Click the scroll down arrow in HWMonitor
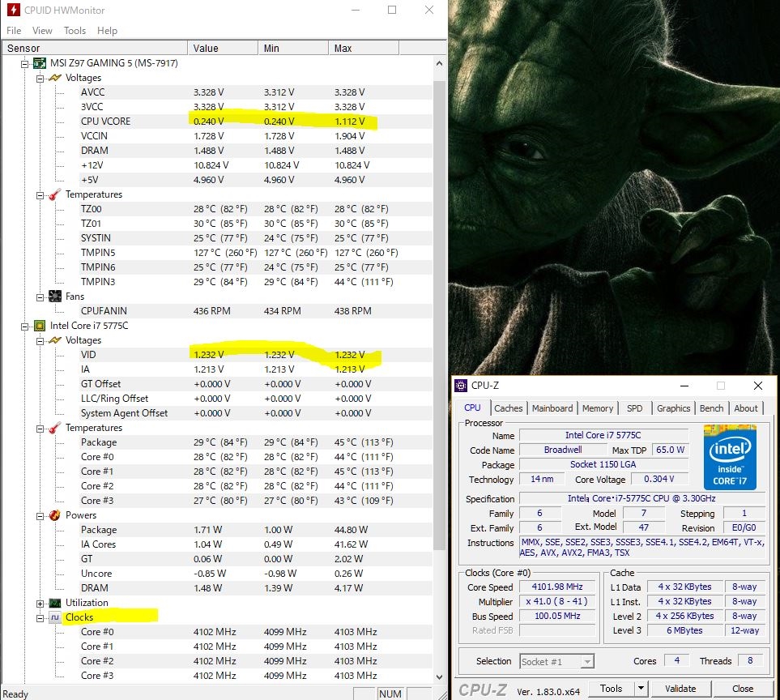The height and width of the screenshot is (700, 780). point(439,677)
